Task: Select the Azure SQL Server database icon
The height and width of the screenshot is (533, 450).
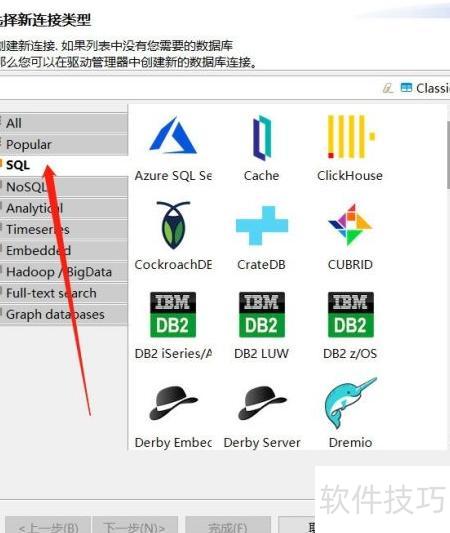Action: click(173, 135)
